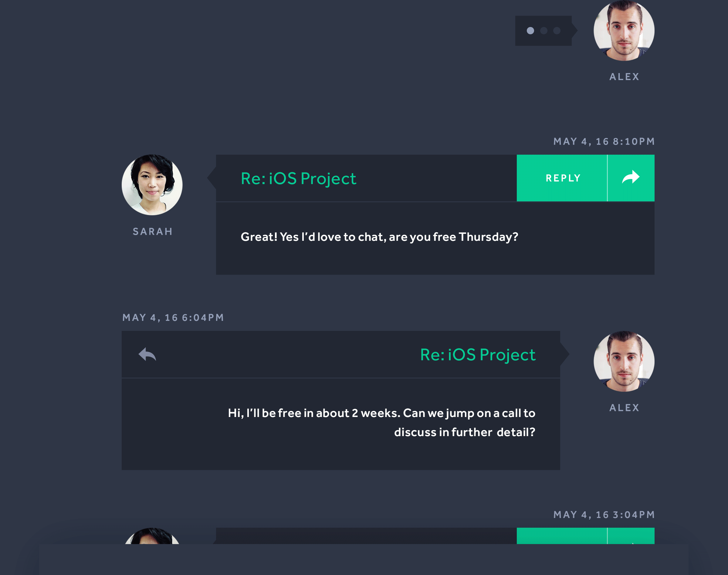Click Alex's avatar beside the typing indicator
The width and height of the screenshot is (728, 575).
[624, 30]
